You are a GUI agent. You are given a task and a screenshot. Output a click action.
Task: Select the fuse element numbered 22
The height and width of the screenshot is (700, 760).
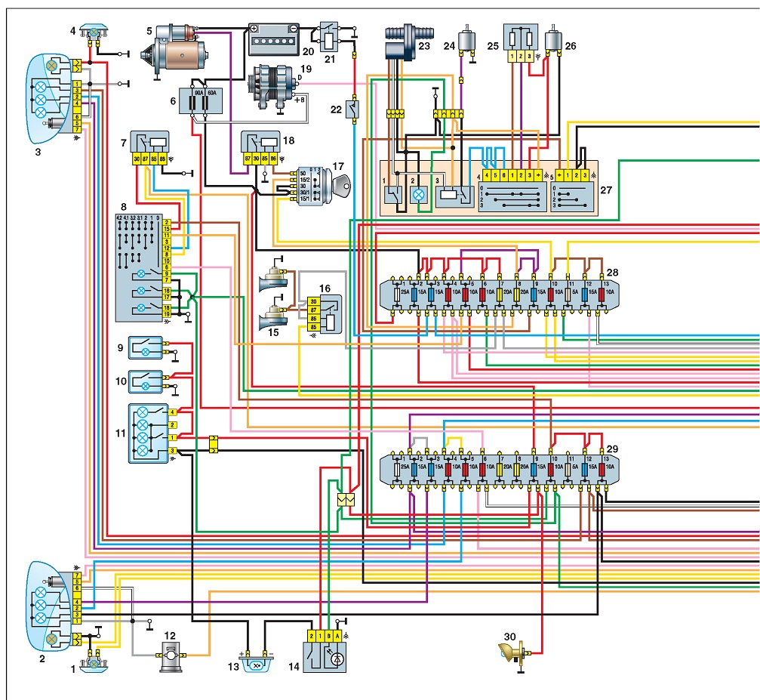[x=353, y=109]
